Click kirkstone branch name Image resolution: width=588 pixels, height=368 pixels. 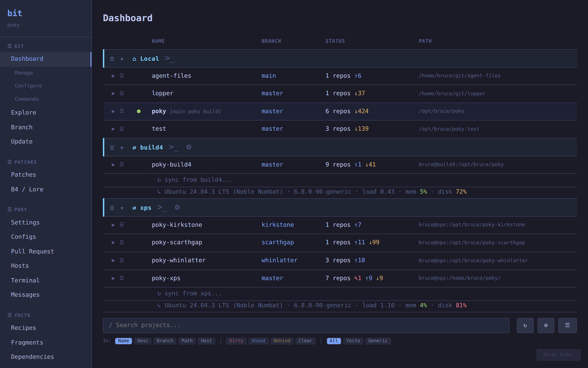tap(277, 225)
